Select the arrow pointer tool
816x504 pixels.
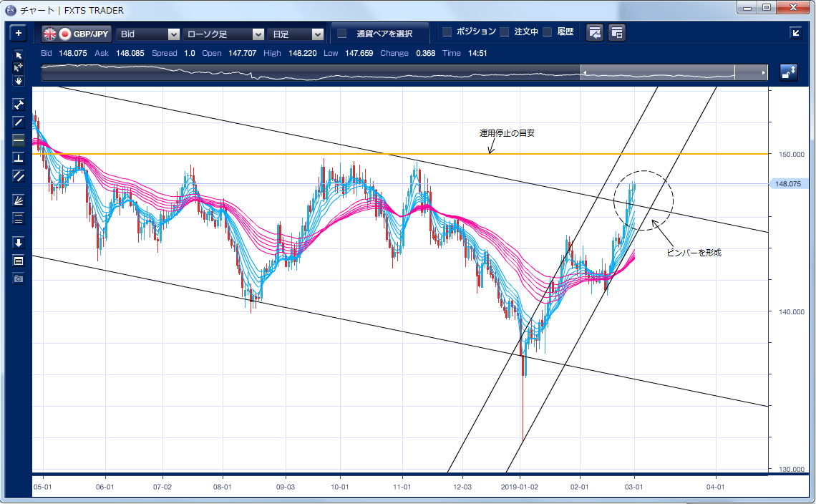tap(18, 55)
